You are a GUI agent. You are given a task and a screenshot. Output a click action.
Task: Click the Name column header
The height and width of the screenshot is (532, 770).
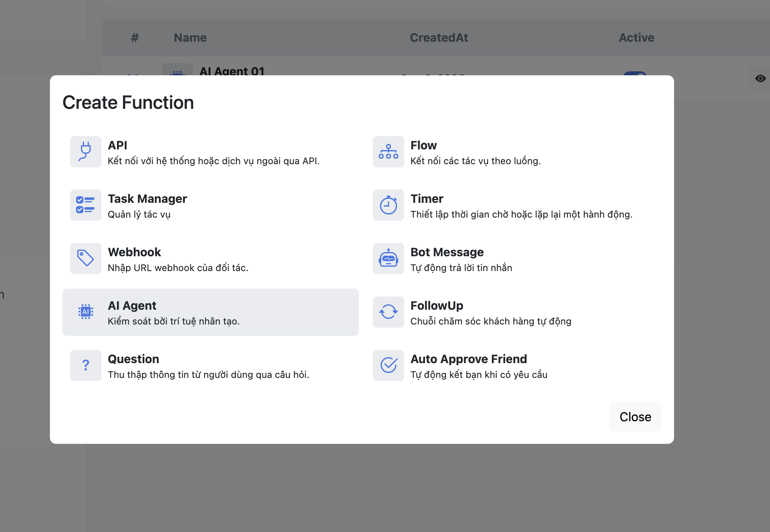tap(190, 37)
